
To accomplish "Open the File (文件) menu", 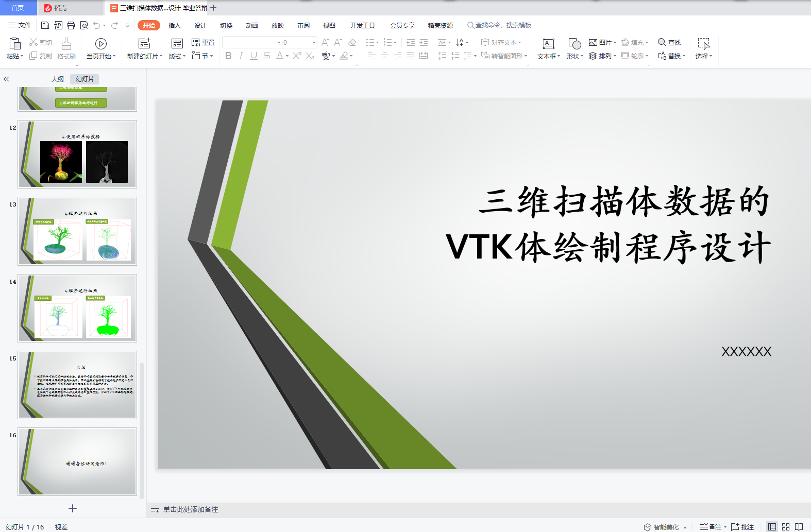I will (20, 25).
